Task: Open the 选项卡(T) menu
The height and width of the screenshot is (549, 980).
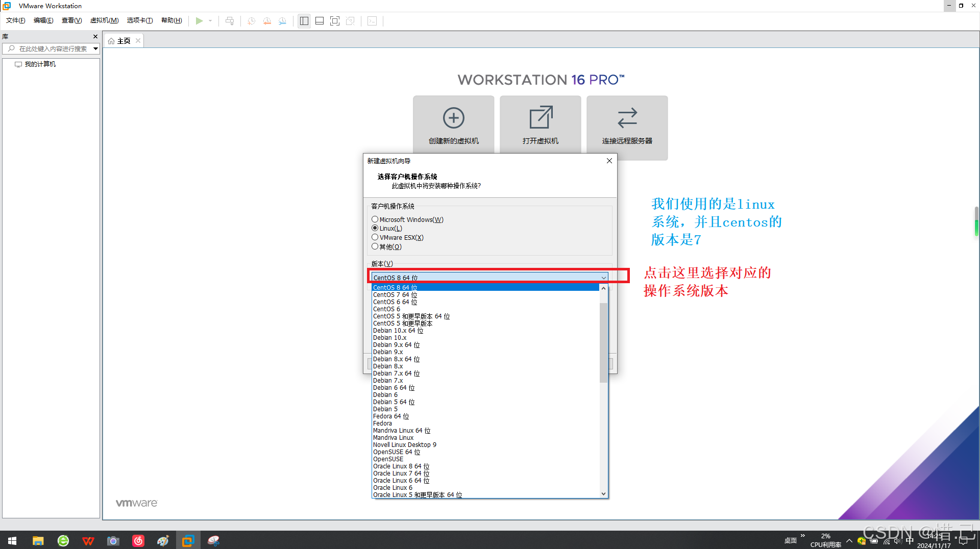Action: [140, 20]
